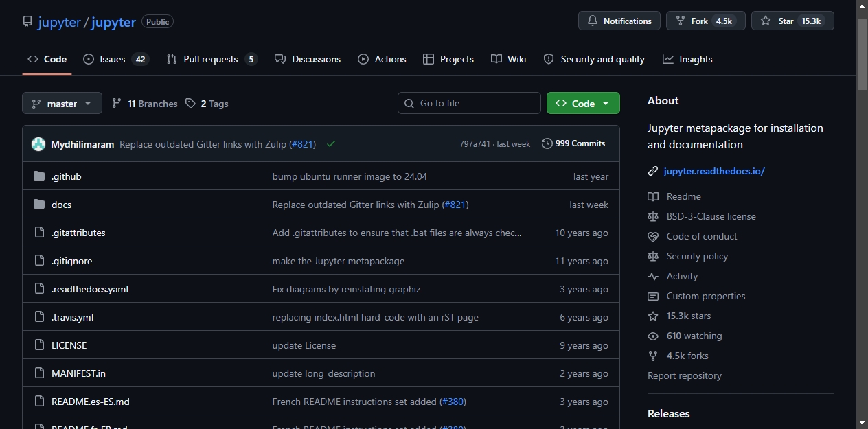View the 999 Commits history
868x429 pixels.
tap(573, 143)
